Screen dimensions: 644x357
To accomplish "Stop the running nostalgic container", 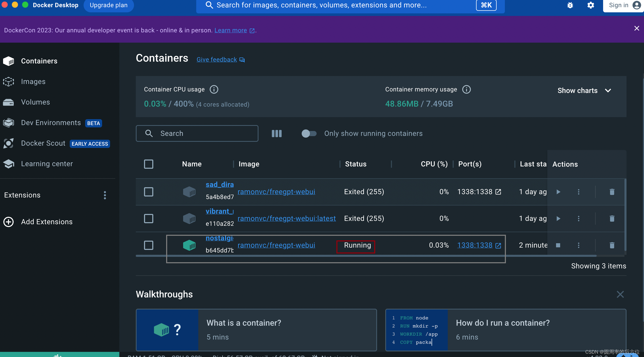I will (x=558, y=245).
